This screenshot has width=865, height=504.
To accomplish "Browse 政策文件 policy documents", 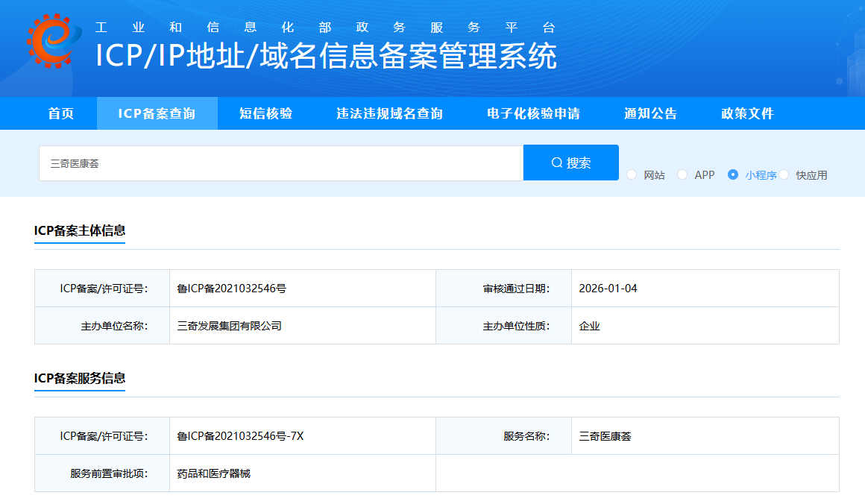I will point(746,113).
